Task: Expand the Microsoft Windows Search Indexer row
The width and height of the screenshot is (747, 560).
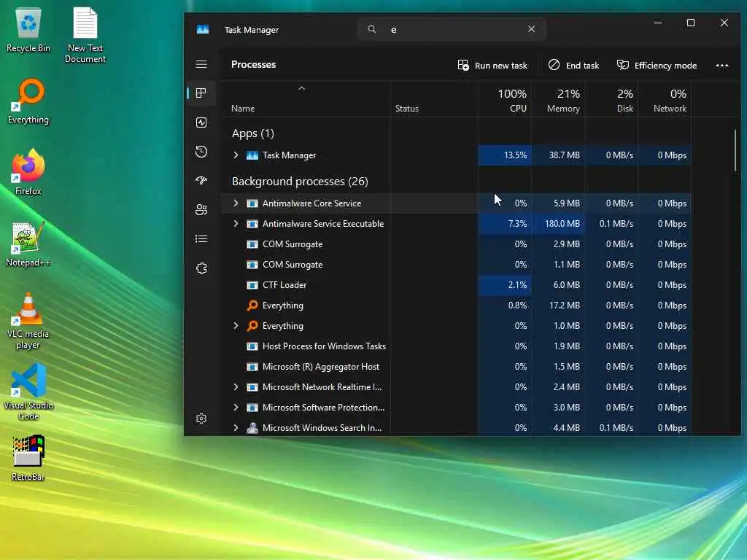Action: coord(236,427)
